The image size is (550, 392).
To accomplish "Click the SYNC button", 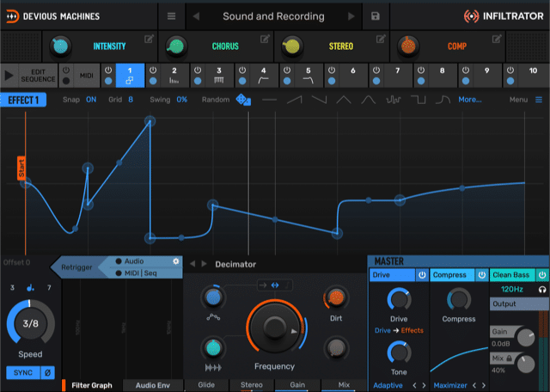I will pyautogui.click(x=23, y=373).
